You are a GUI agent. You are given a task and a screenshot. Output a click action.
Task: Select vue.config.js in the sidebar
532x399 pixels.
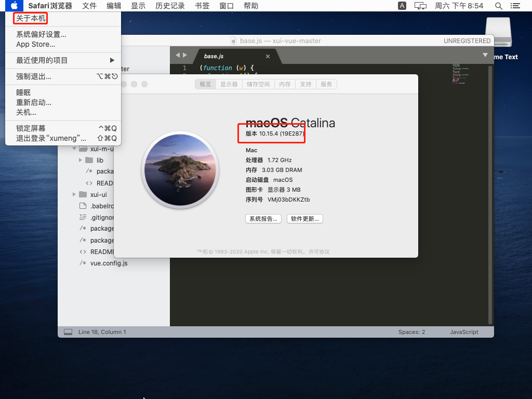point(109,263)
